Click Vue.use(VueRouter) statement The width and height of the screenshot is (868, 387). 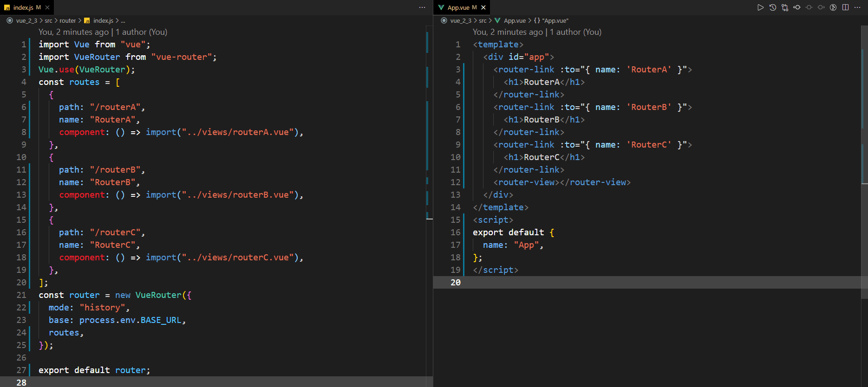(x=86, y=70)
